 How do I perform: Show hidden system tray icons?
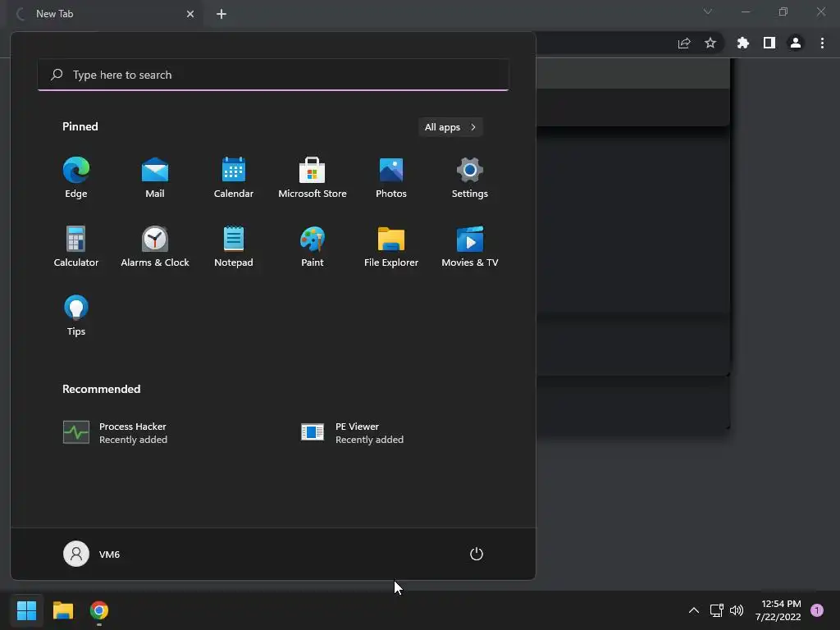(694, 610)
